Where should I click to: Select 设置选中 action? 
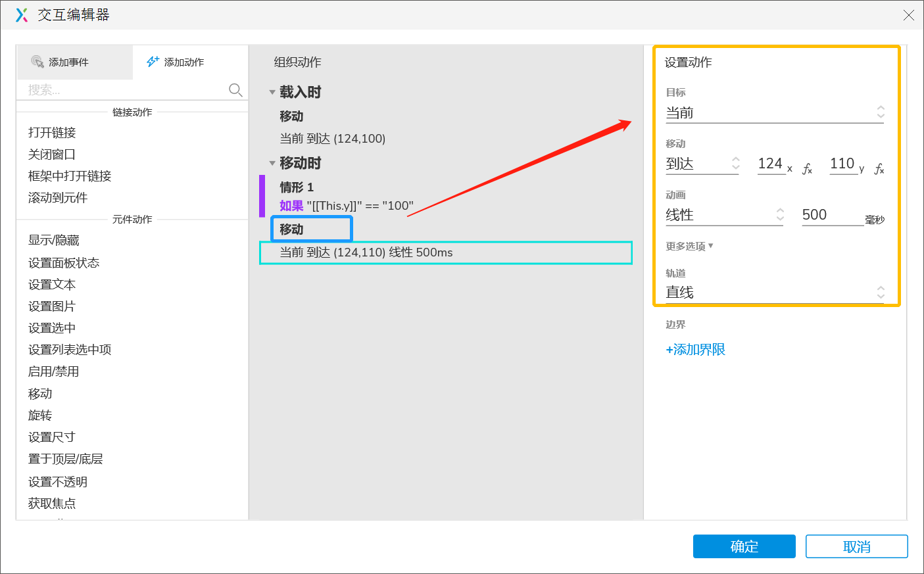pos(52,328)
